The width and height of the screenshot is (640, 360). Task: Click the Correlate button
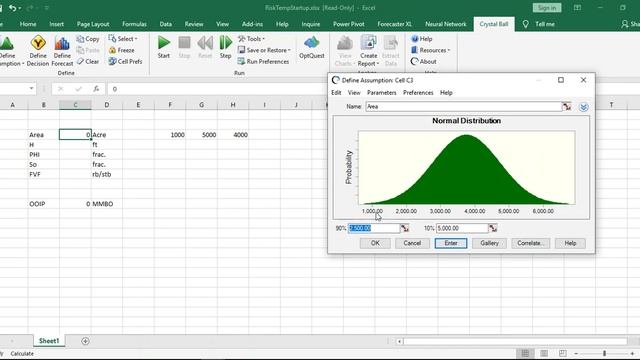531,243
